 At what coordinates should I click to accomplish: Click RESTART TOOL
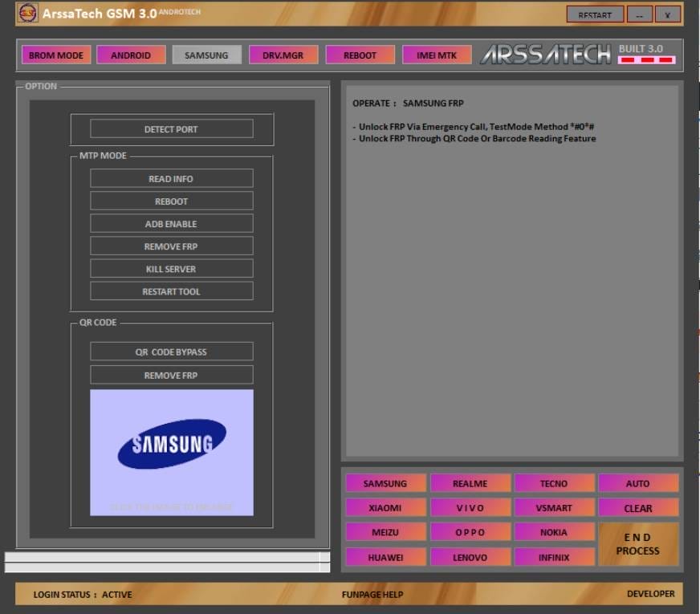point(171,291)
